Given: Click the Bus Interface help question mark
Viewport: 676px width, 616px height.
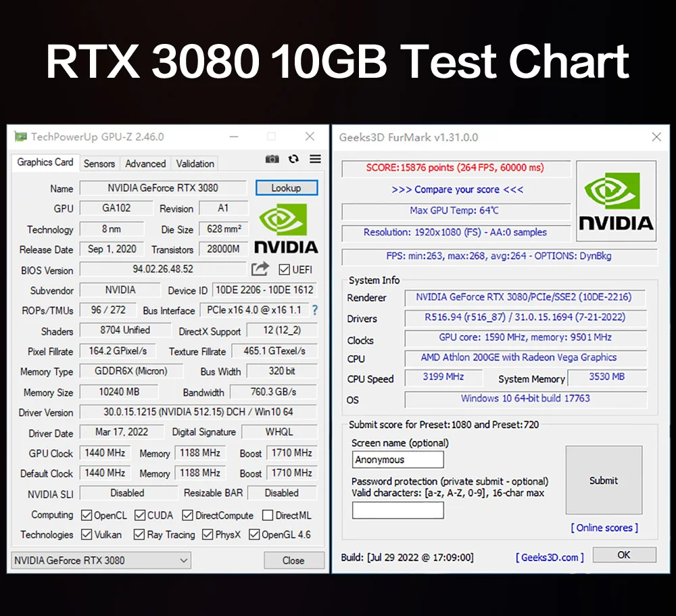Looking at the screenshot, I should [315, 310].
